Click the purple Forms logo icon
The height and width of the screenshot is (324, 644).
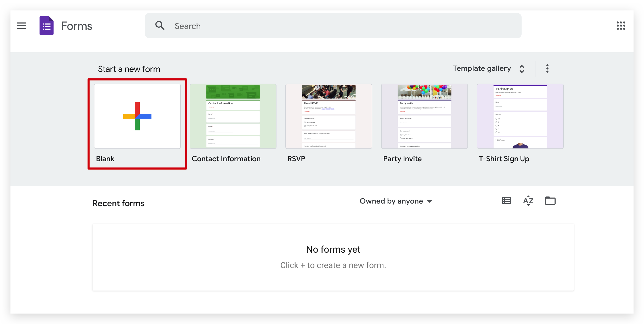(x=47, y=26)
